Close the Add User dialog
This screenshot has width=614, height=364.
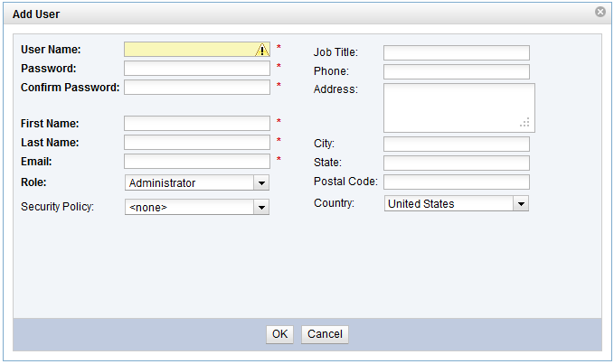pos(600,13)
